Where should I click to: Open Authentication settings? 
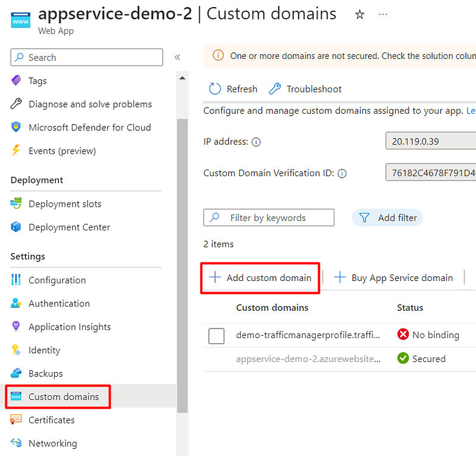click(59, 304)
